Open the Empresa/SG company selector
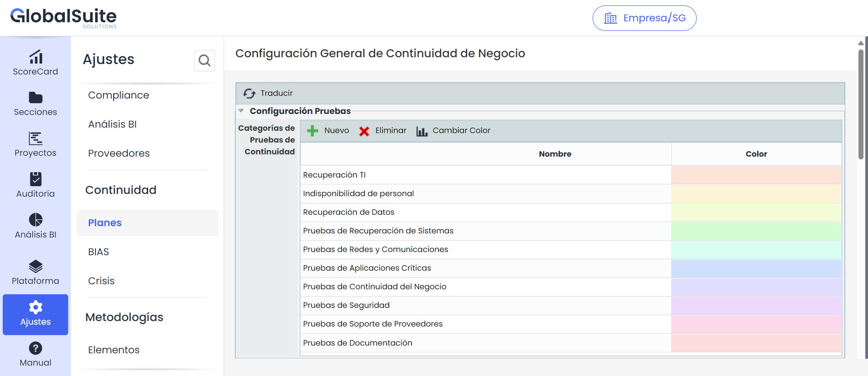 coord(644,18)
